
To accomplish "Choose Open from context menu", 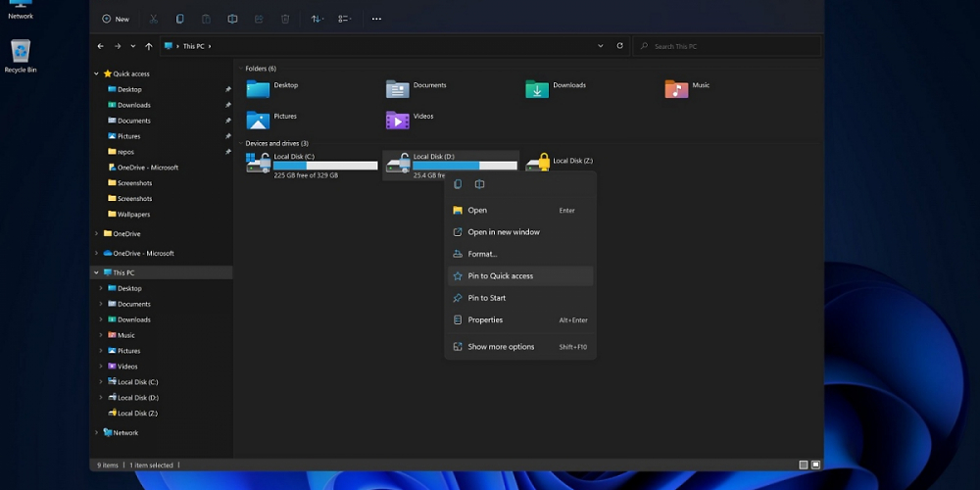I will 520,211.
